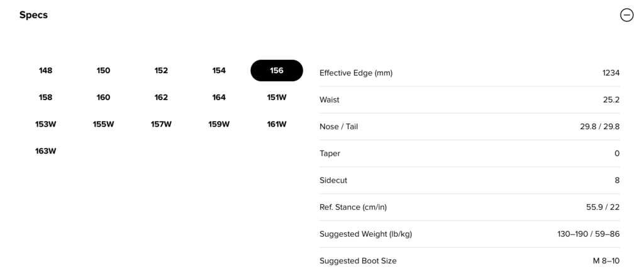The height and width of the screenshot is (279, 644).
Task: Select the 160 board length
Action: (103, 98)
